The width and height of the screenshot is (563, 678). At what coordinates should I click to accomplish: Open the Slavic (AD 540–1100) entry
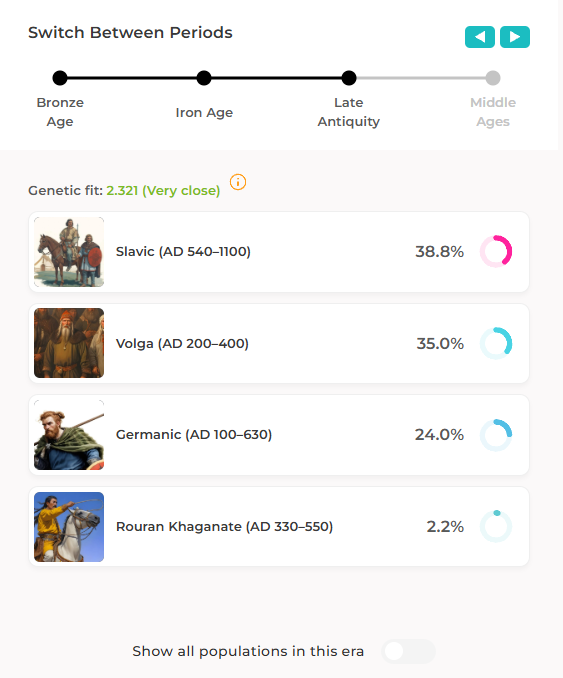pos(279,252)
